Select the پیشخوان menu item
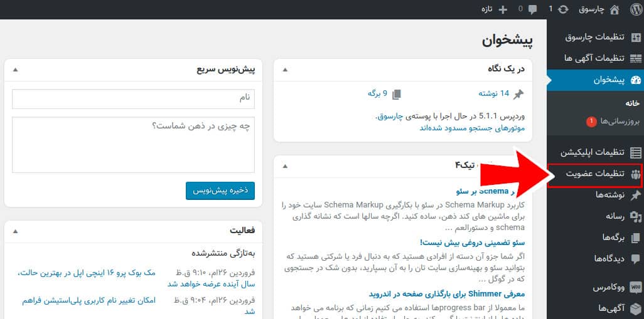The width and height of the screenshot is (644, 319). click(595, 80)
